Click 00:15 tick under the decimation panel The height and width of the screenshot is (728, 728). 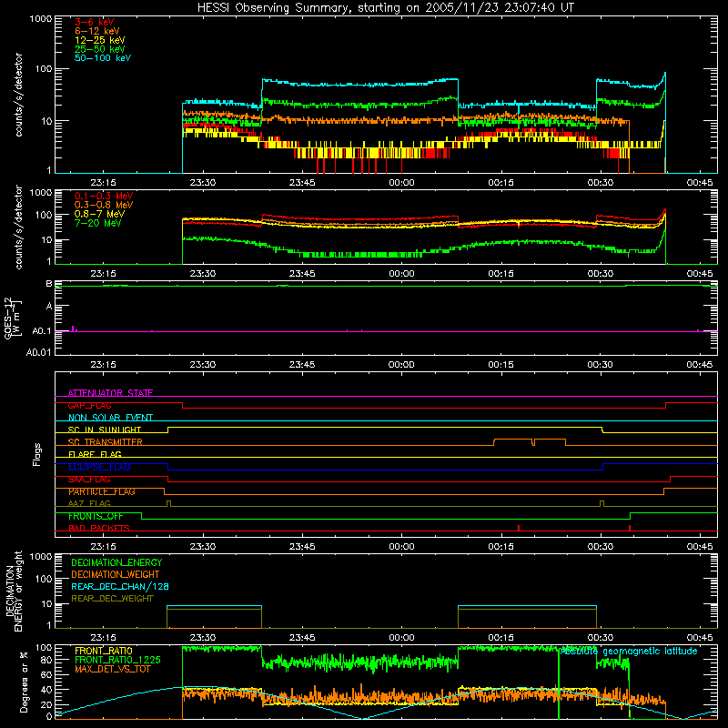pyautogui.click(x=501, y=638)
